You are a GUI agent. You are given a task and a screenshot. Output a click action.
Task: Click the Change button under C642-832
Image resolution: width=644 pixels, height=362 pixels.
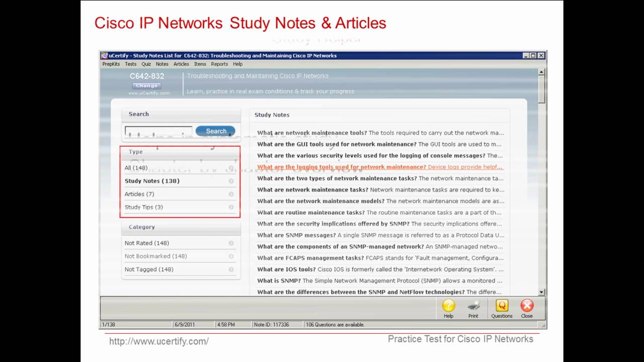[147, 85]
